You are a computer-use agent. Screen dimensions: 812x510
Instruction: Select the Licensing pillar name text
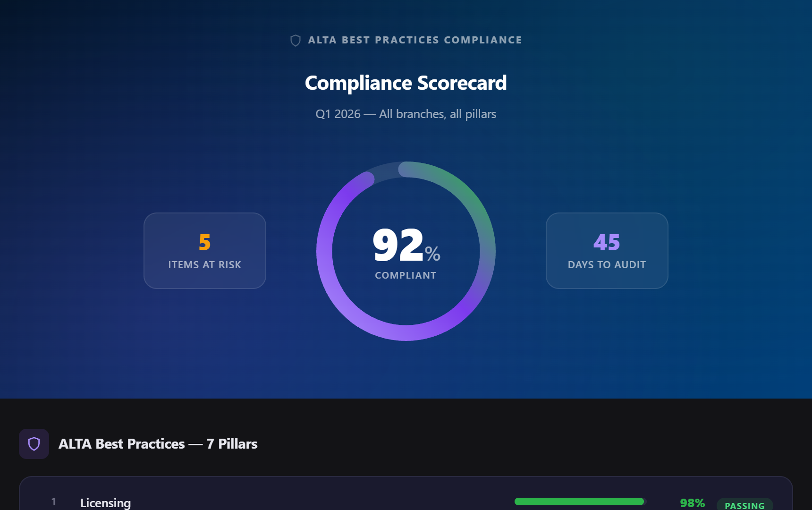[x=106, y=502]
